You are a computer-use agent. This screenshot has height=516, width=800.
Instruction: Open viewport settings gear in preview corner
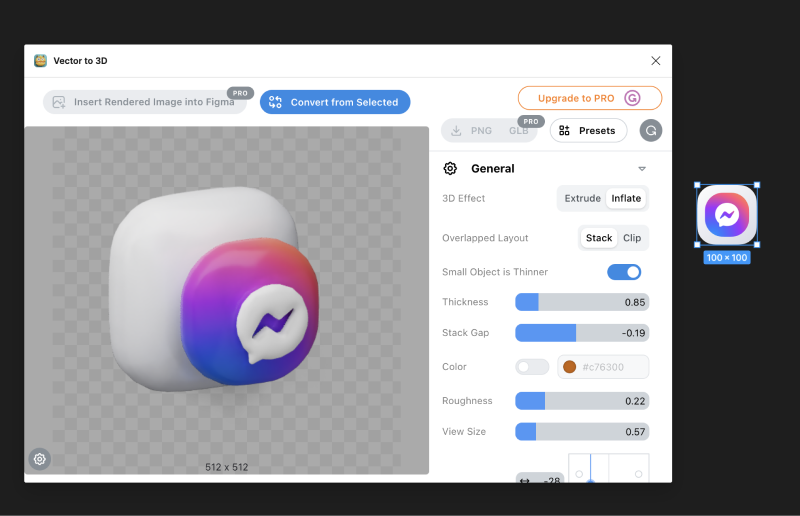point(40,459)
